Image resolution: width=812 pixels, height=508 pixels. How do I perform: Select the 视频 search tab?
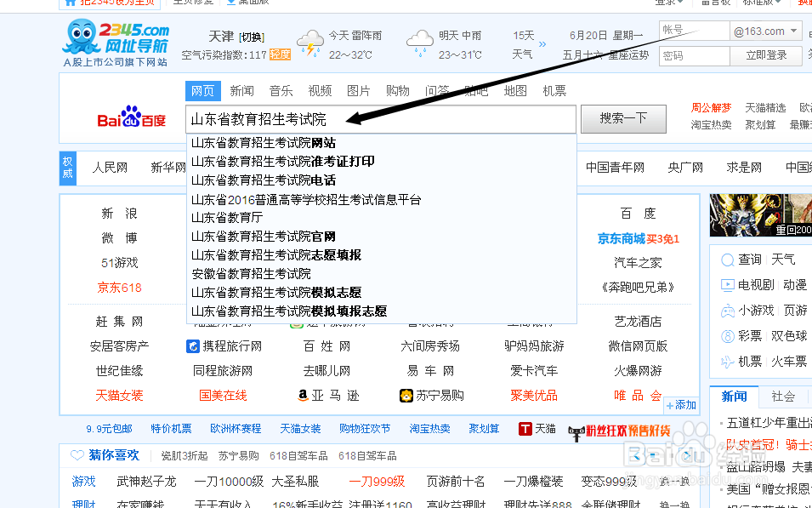pos(320,91)
